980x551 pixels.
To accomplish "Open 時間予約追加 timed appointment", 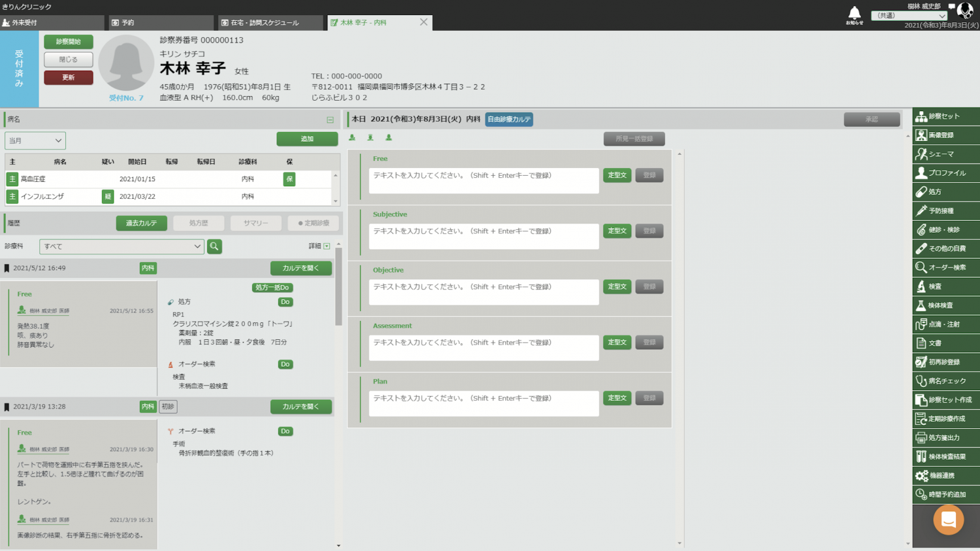I will [x=946, y=495].
